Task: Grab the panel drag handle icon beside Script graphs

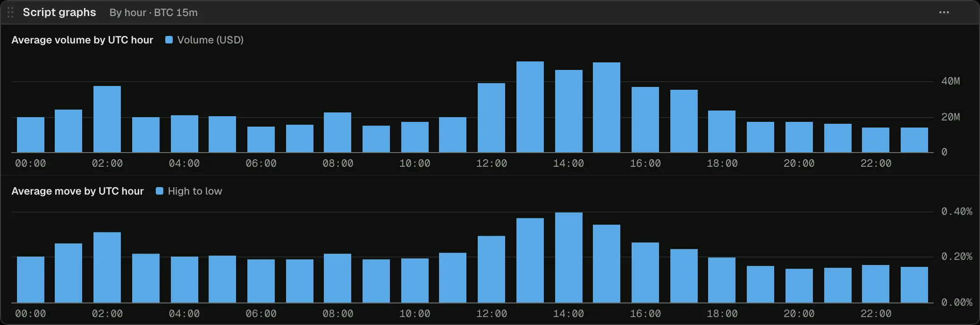Action: [x=10, y=12]
